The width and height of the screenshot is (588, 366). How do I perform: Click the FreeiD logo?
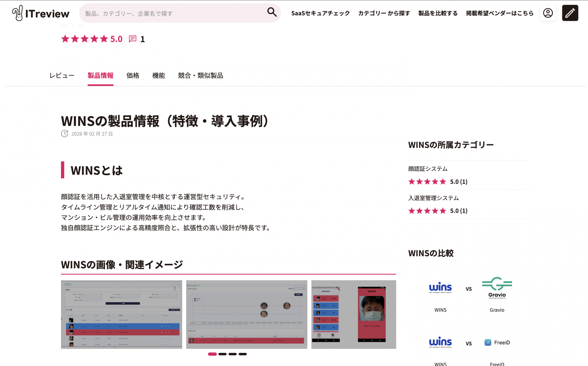click(x=497, y=342)
